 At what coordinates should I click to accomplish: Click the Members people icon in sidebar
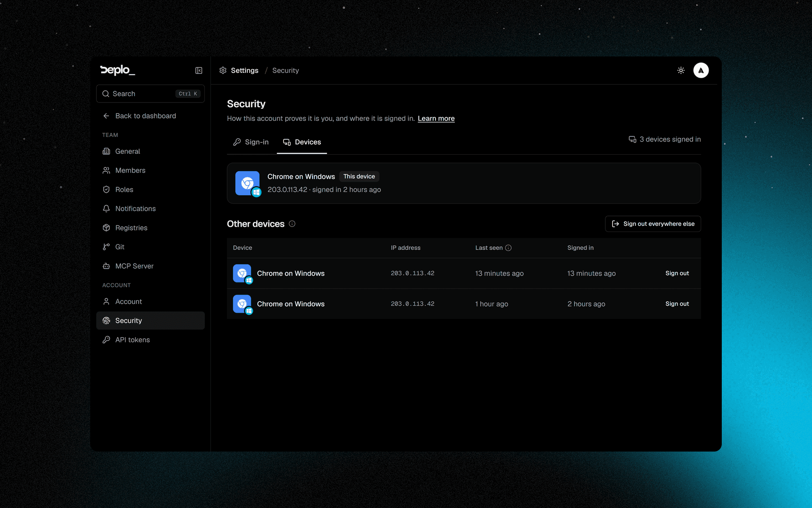tap(106, 170)
